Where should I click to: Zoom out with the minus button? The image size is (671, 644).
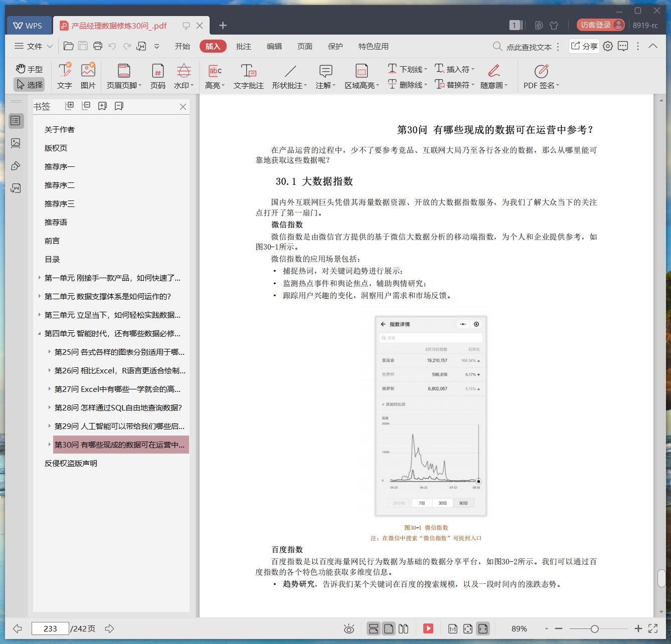[x=559, y=628]
